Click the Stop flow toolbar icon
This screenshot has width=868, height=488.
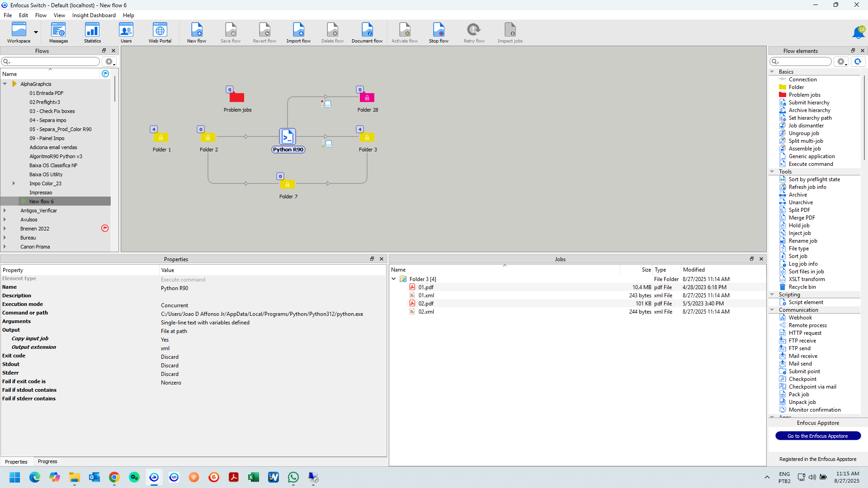439,33
